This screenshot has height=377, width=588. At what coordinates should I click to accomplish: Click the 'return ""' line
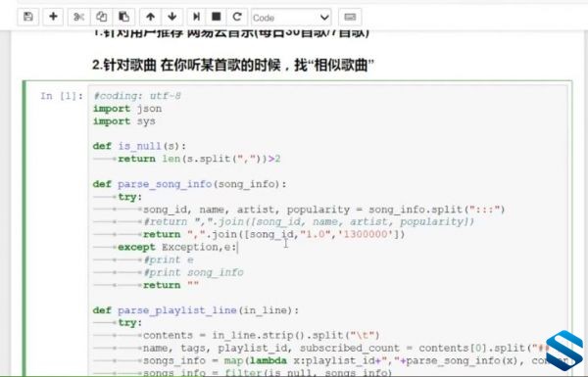171,286
